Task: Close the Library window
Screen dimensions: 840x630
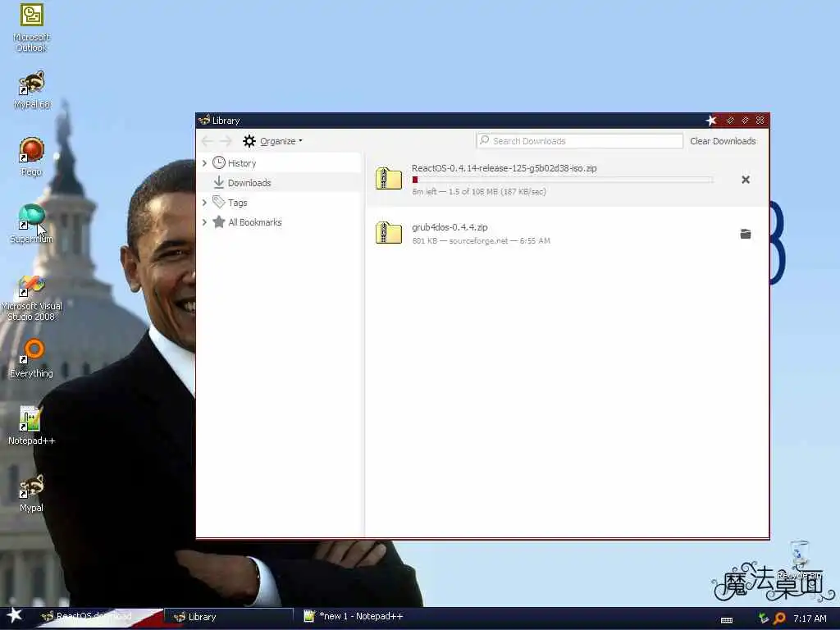Action: 760,121
